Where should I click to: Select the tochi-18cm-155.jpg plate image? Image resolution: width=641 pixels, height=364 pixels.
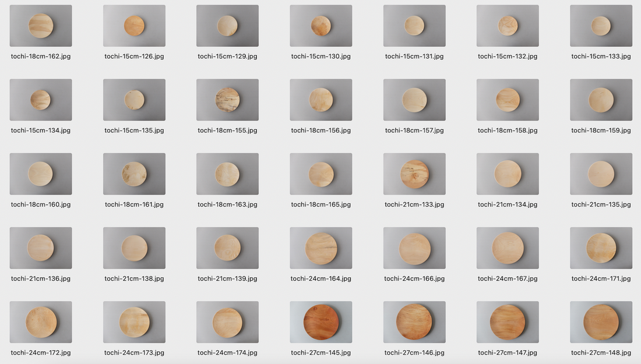(227, 100)
